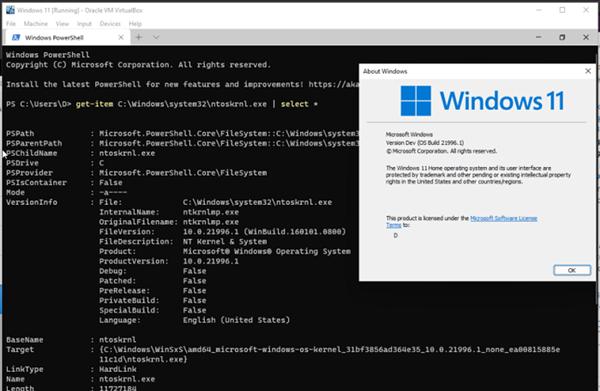Close the Windows Terminal window
The height and width of the screenshot is (391, 600).
(586, 37)
